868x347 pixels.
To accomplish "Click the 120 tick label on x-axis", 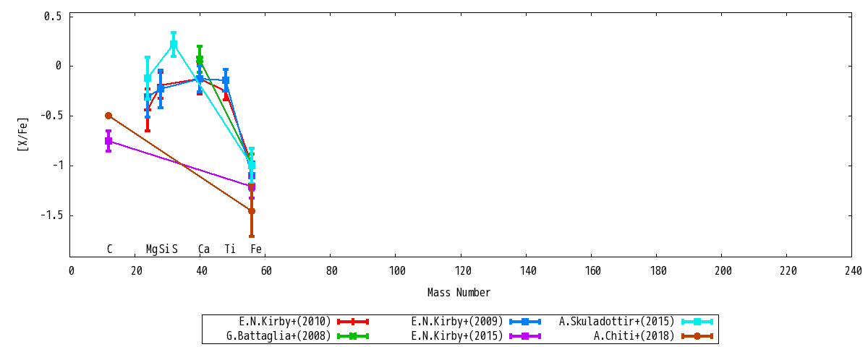I will pyautogui.click(x=461, y=271).
